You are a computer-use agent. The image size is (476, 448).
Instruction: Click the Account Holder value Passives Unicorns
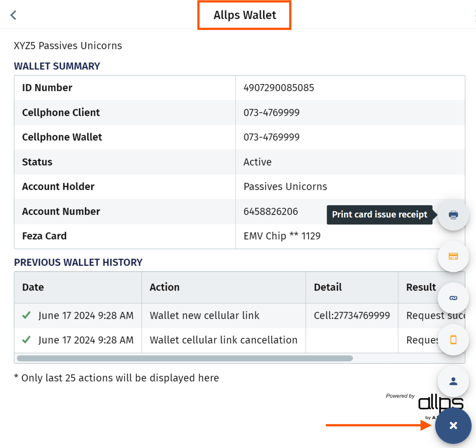point(285,186)
